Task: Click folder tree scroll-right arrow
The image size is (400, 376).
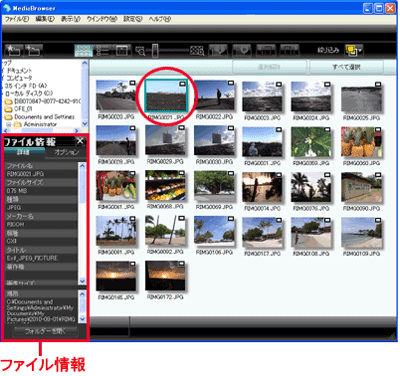Action: (x=77, y=131)
